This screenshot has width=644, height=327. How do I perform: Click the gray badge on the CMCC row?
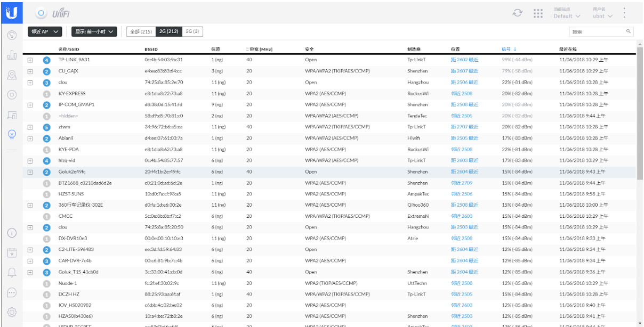click(x=46, y=217)
